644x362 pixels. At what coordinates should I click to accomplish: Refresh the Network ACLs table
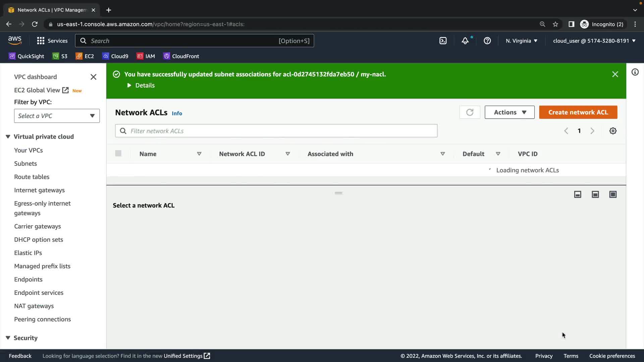470,112
